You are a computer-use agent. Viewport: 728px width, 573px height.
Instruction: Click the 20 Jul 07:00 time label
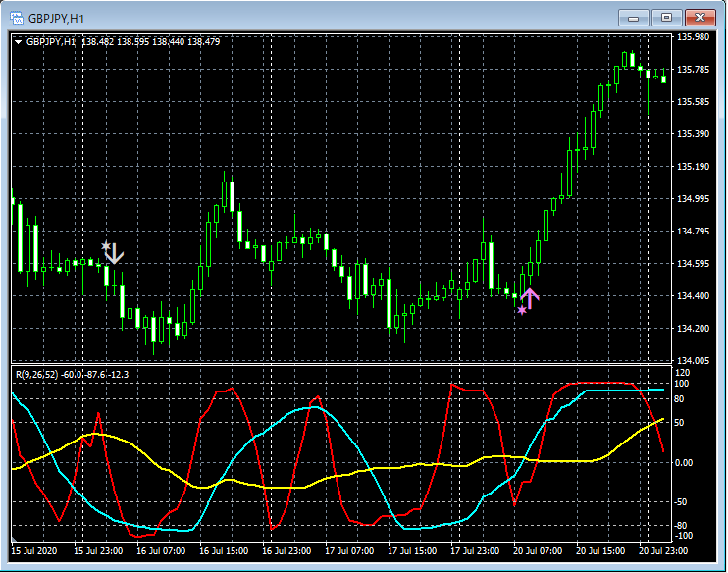[x=538, y=551]
